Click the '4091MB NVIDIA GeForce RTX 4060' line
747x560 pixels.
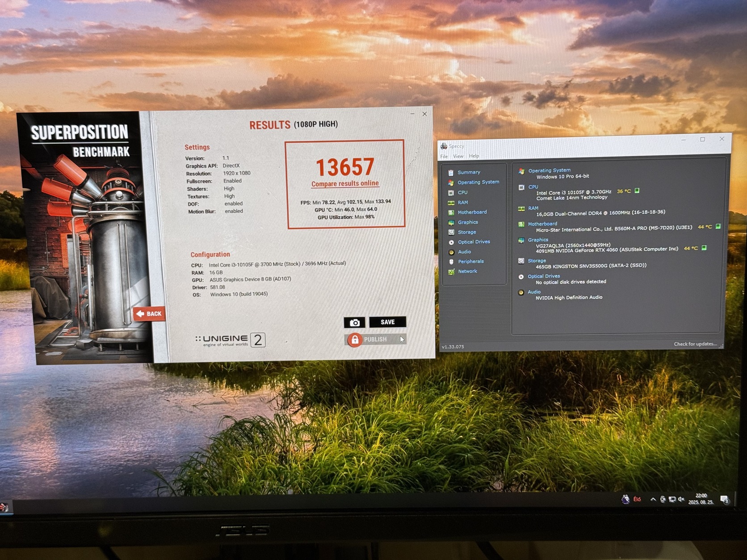pyautogui.click(x=607, y=250)
